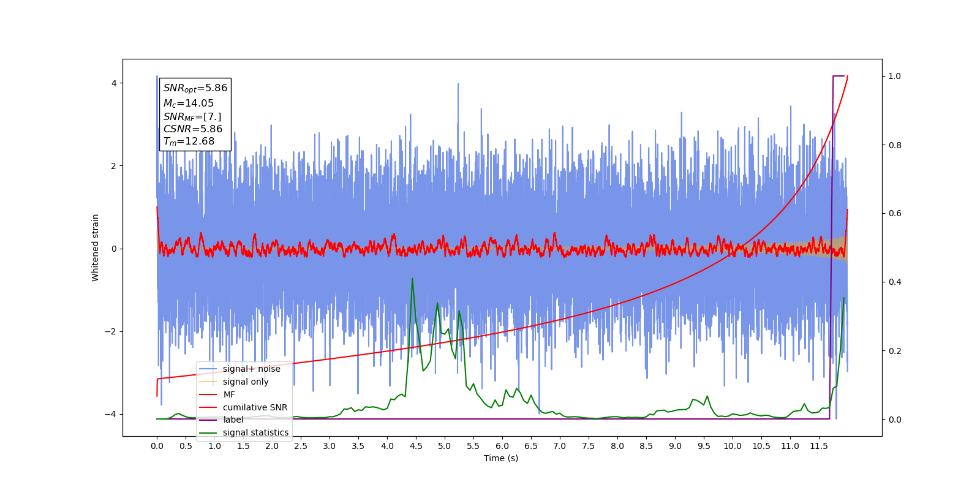Screen dimensions: 980x490
Task: Click the 'Time (s)' x-axis label
Action: (x=501, y=458)
